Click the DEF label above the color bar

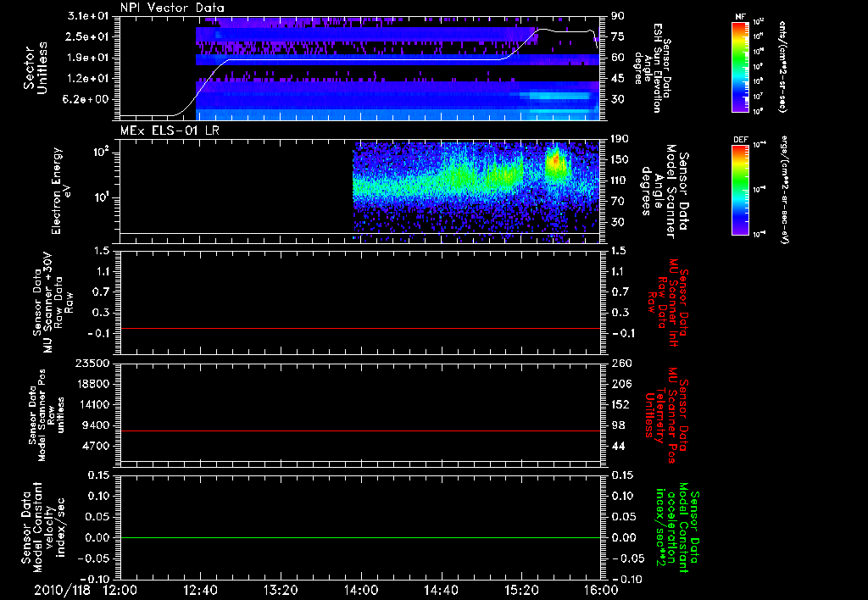(x=740, y=140)
